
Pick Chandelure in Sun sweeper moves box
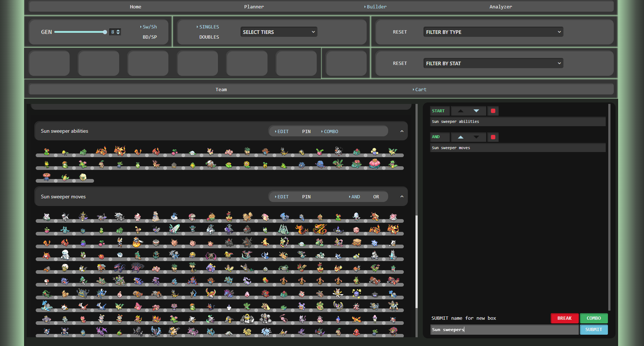pos(338,230)
